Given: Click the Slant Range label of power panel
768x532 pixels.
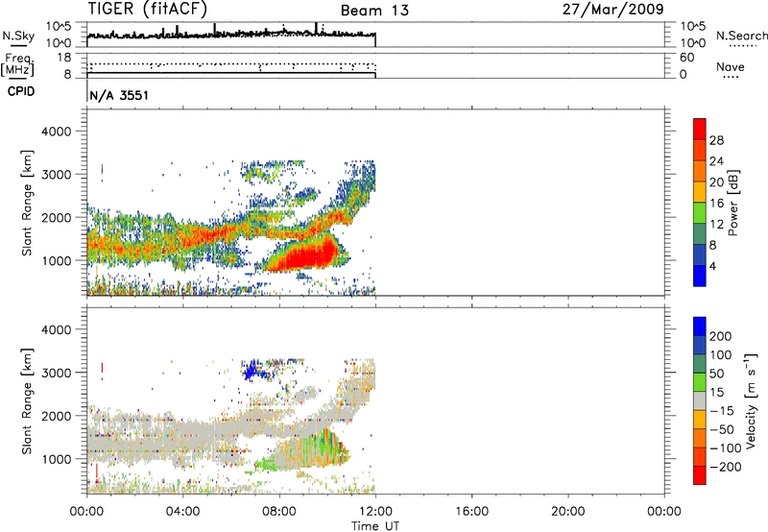Looking at the screenshot, I should (27, 203).
